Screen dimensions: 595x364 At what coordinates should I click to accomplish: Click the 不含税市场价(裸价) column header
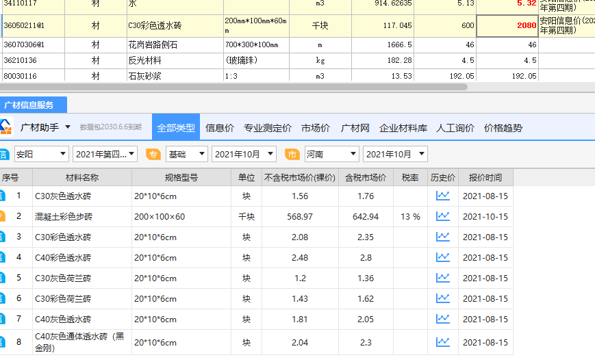pos(300,177)
